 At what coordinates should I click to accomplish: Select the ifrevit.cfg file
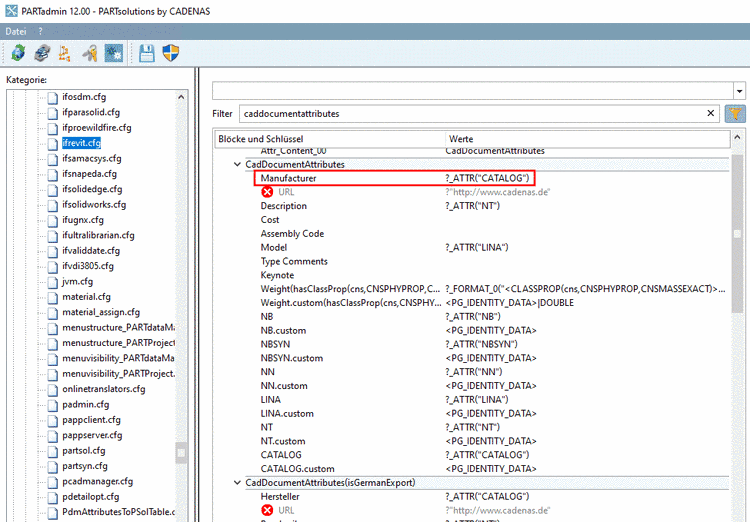[x=81, y=143]
